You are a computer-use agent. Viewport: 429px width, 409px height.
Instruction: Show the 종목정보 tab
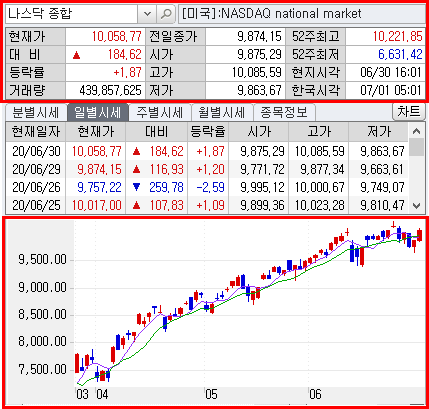coord(284,112)
